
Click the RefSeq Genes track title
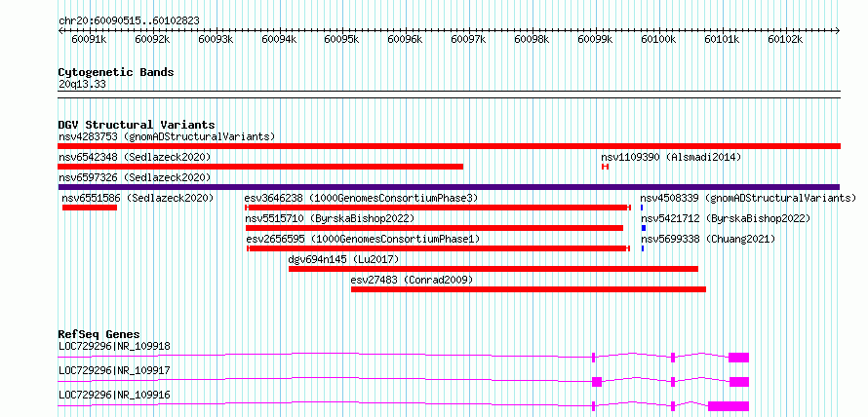(x=99, y=334)
